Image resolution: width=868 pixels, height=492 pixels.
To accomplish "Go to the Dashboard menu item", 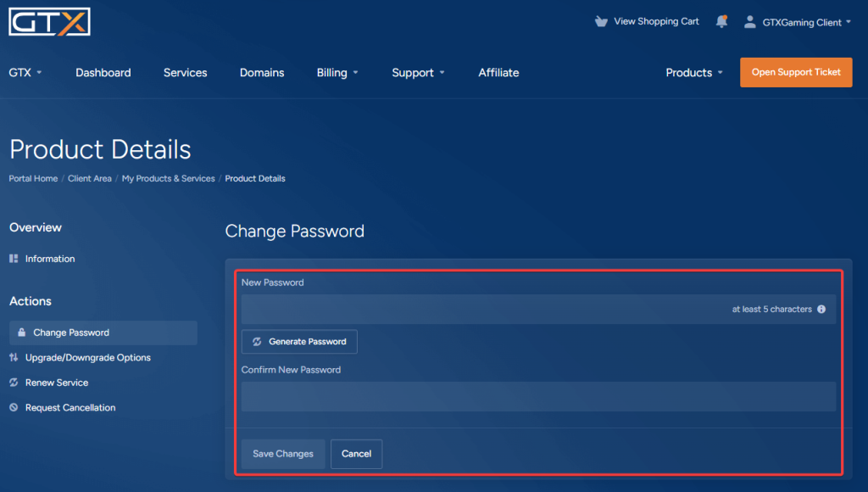I will click(x=103, y=73).
